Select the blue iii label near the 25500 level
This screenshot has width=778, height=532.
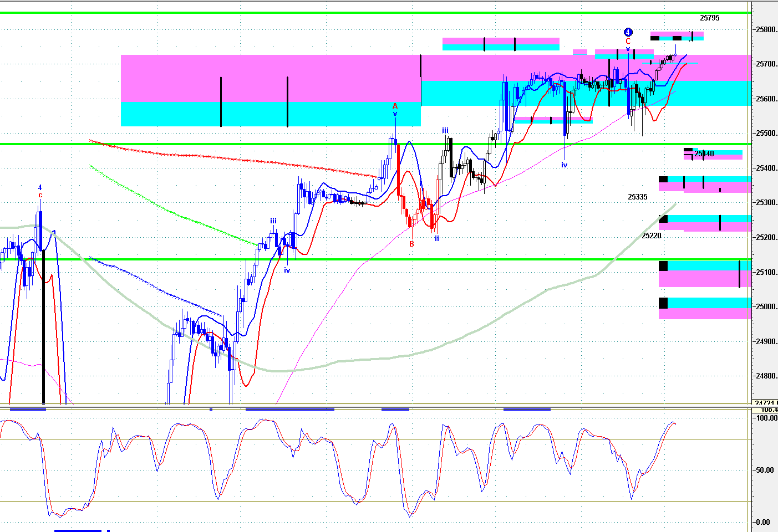tap(445, 131)
